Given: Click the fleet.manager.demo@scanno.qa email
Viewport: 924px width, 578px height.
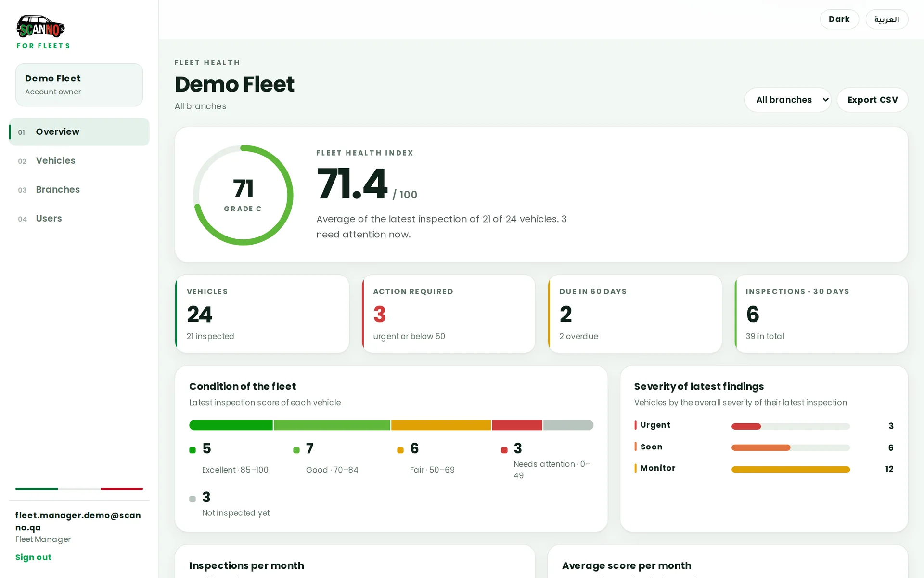Looking at the screenshot, I should tap(78, 521).
